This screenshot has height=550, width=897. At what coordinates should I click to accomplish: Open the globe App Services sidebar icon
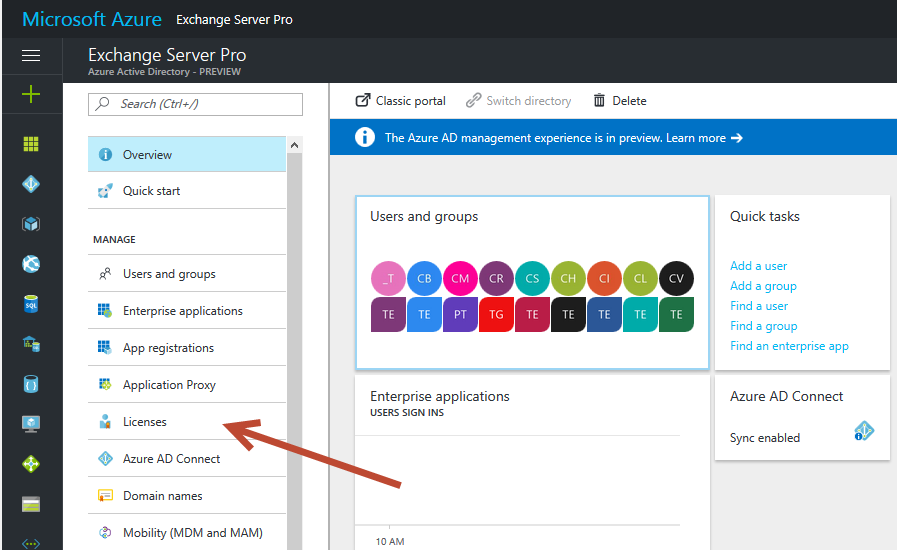point(31,264)
